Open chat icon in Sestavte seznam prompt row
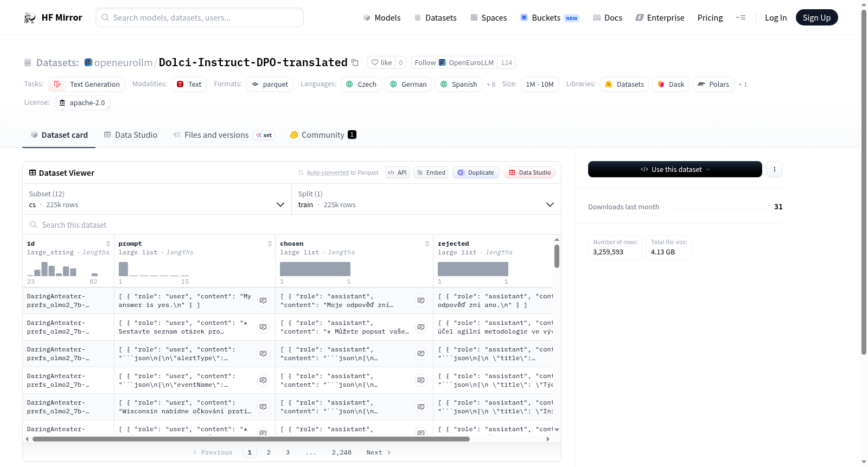Viewport: 868px width, 467px height. [x=263, y=327]
